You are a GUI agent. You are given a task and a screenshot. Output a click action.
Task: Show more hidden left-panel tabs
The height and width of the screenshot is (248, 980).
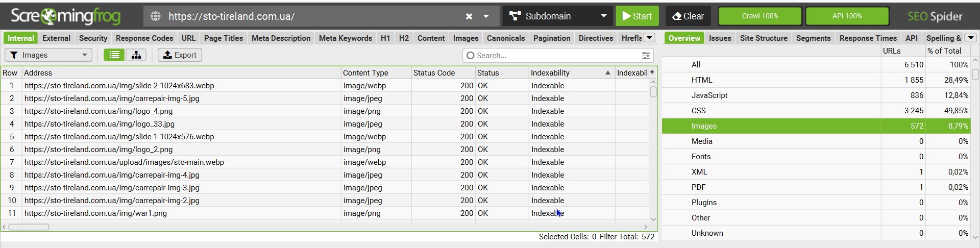[x=649, y=38]
